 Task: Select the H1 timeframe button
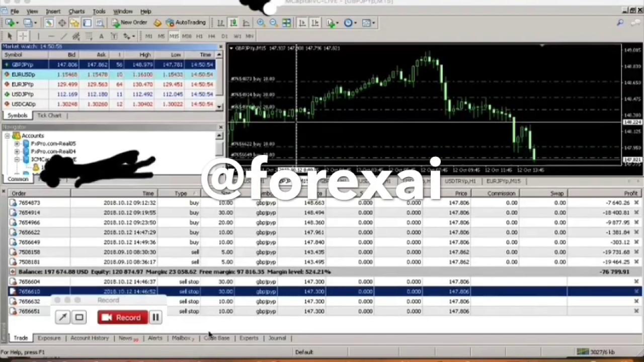[199, 36]
